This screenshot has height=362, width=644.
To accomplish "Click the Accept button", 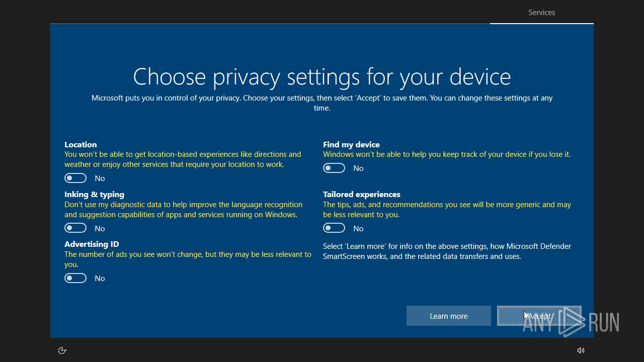I will (x=539, y=316).
